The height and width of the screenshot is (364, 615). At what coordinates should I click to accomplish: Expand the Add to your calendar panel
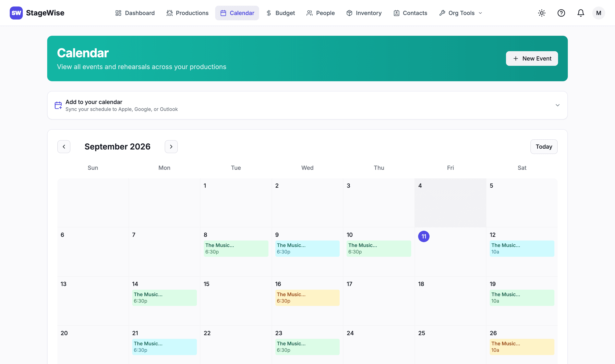coord(307,105)
